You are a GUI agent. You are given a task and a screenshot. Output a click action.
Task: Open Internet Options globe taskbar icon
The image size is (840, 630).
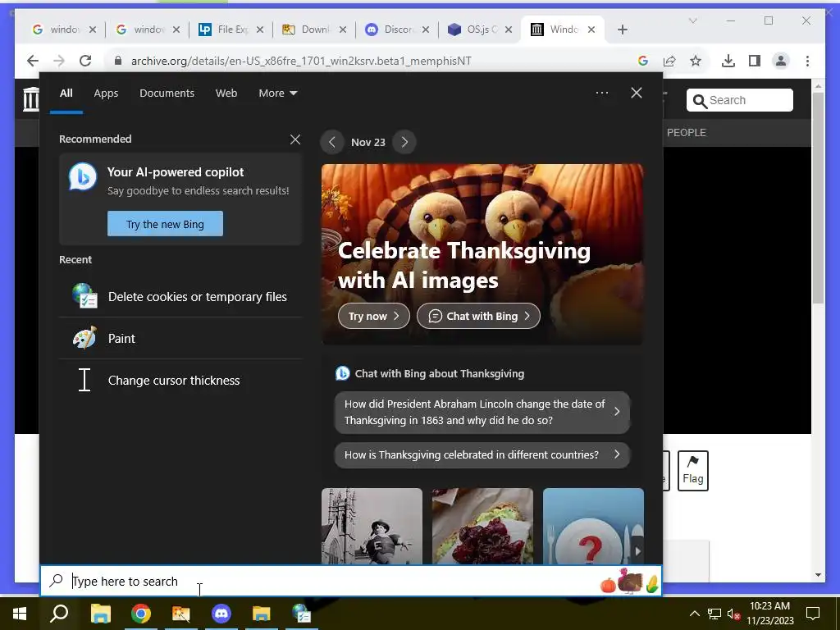302,614
